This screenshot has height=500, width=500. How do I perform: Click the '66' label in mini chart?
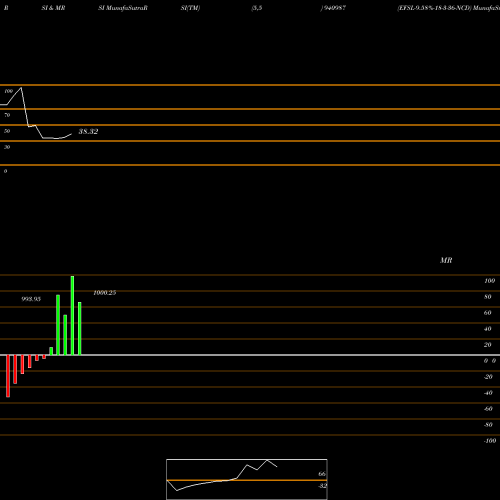pos(322,474)
